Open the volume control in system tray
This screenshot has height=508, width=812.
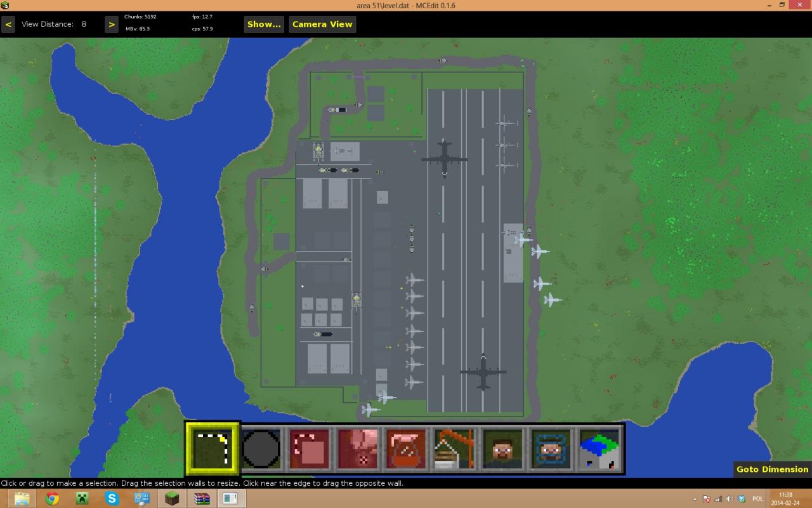click(730, 499)
